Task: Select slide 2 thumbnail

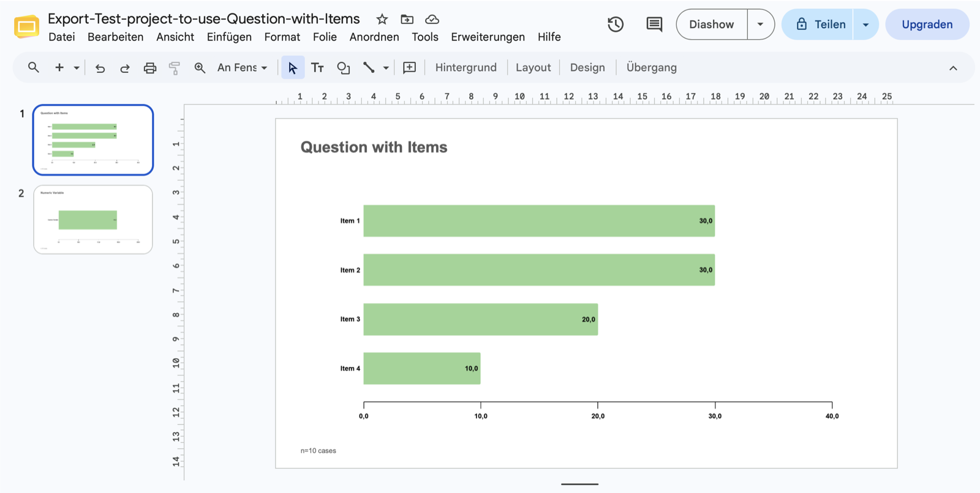Action: (93, 219)
